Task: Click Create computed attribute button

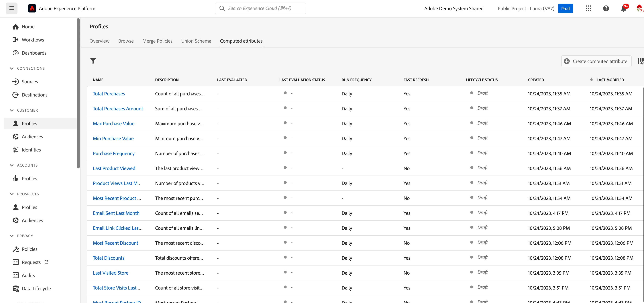Action: (596, 61)
